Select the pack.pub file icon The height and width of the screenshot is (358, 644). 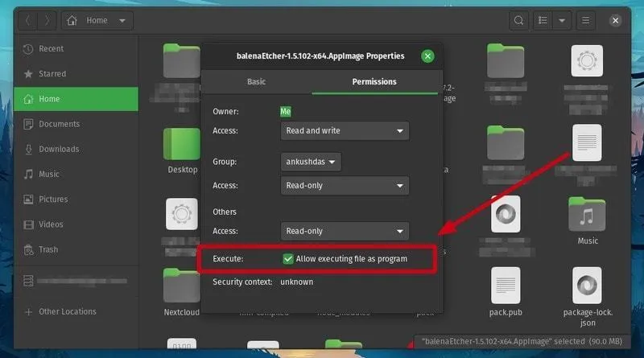coord(506,286)
